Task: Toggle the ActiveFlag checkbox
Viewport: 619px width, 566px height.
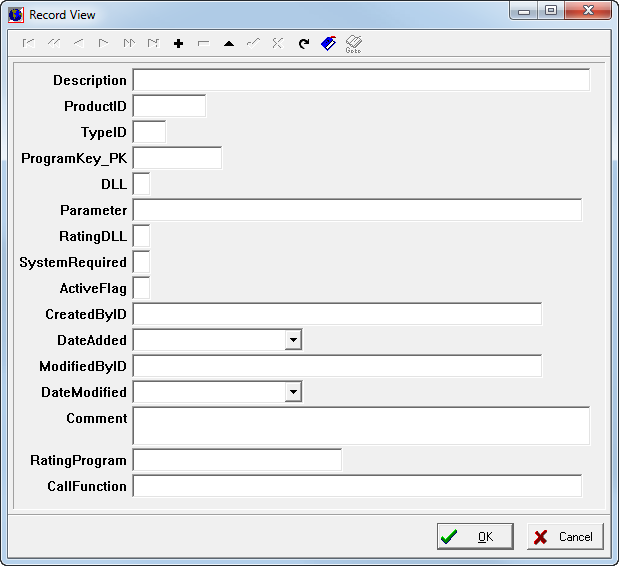Action: (x=141, y=288)
